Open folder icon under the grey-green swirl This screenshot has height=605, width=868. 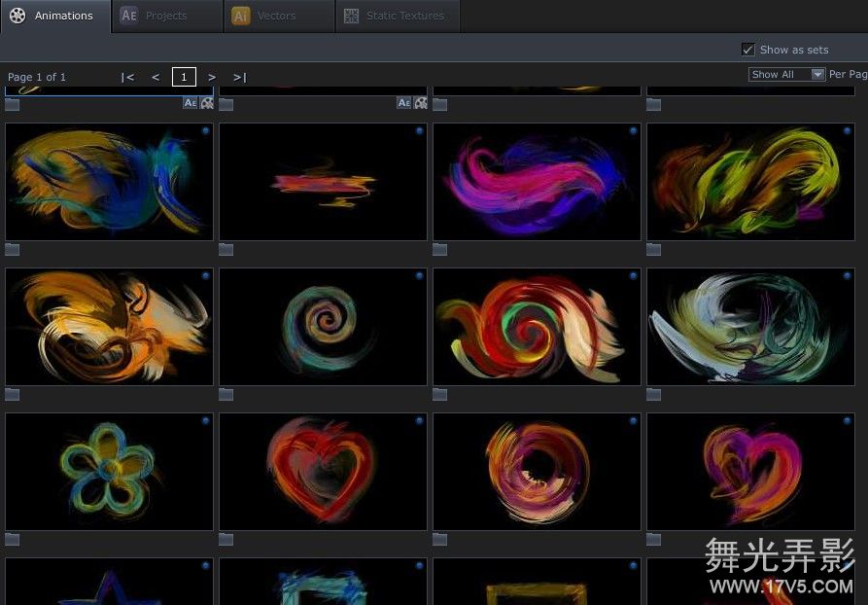tap(653, 395)
